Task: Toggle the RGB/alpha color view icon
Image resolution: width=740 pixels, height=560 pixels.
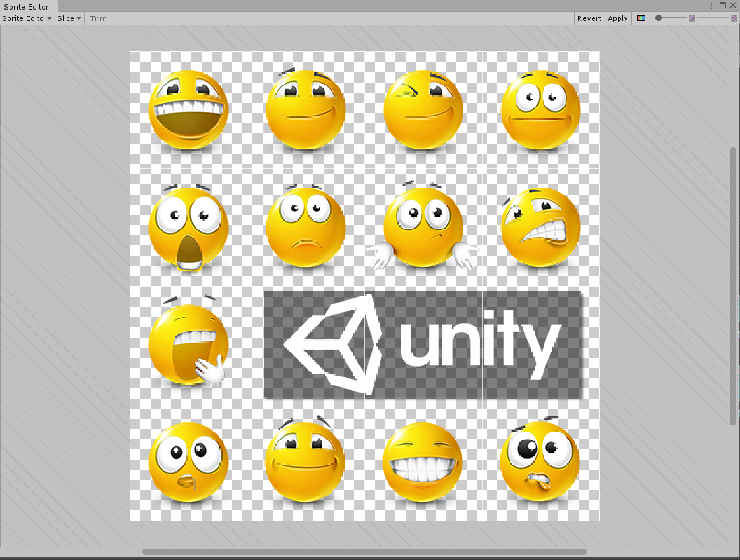Action: point(641,18)
